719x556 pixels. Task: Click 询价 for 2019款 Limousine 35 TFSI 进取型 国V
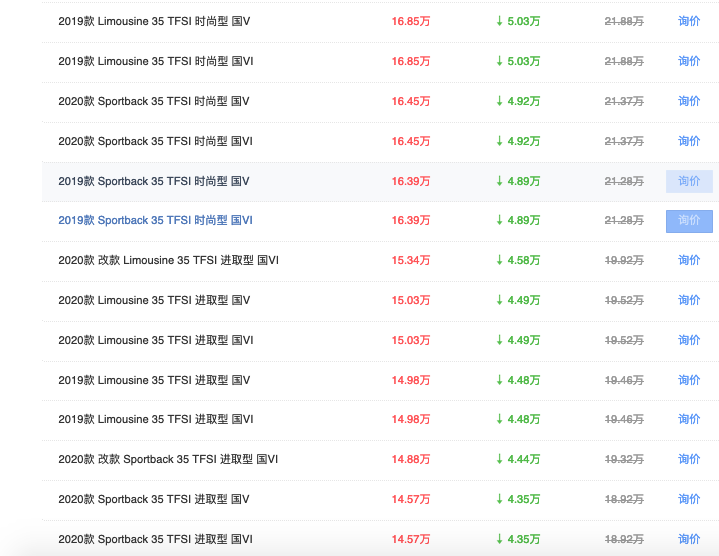(x=689, y=380)
